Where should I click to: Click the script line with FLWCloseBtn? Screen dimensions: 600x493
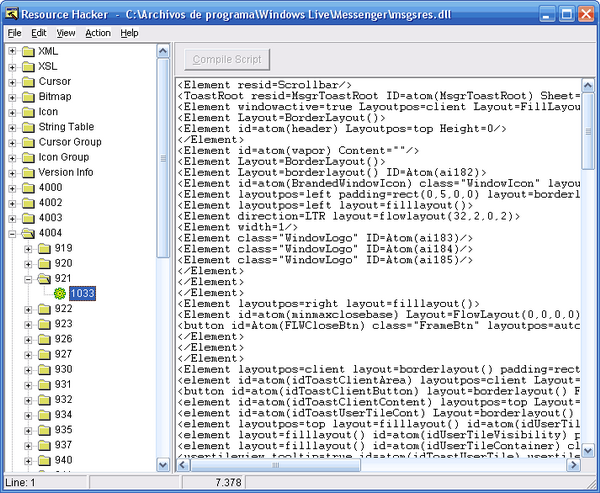coord(379,326)
